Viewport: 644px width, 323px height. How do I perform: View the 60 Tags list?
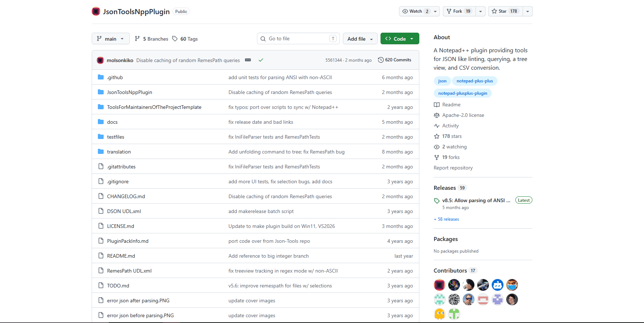pyautogui.click(x=185, y=39)
